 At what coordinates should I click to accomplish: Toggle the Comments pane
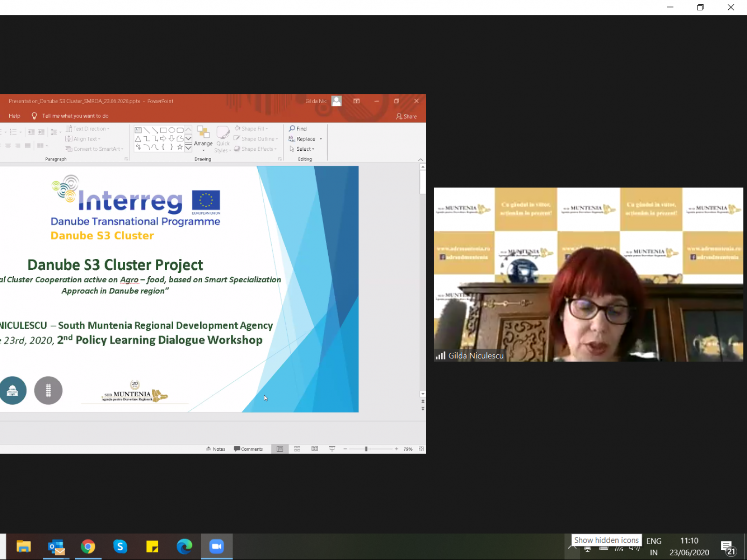click(x=248, y=449)
